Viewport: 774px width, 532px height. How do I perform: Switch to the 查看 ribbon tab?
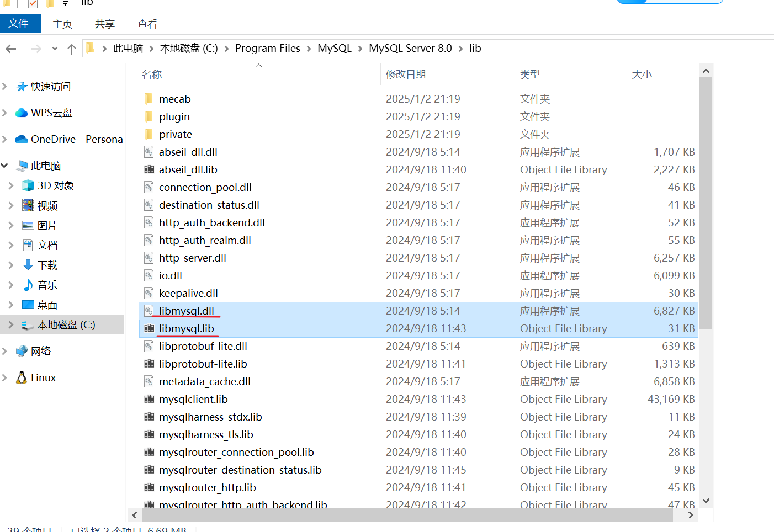coord(147,24)
